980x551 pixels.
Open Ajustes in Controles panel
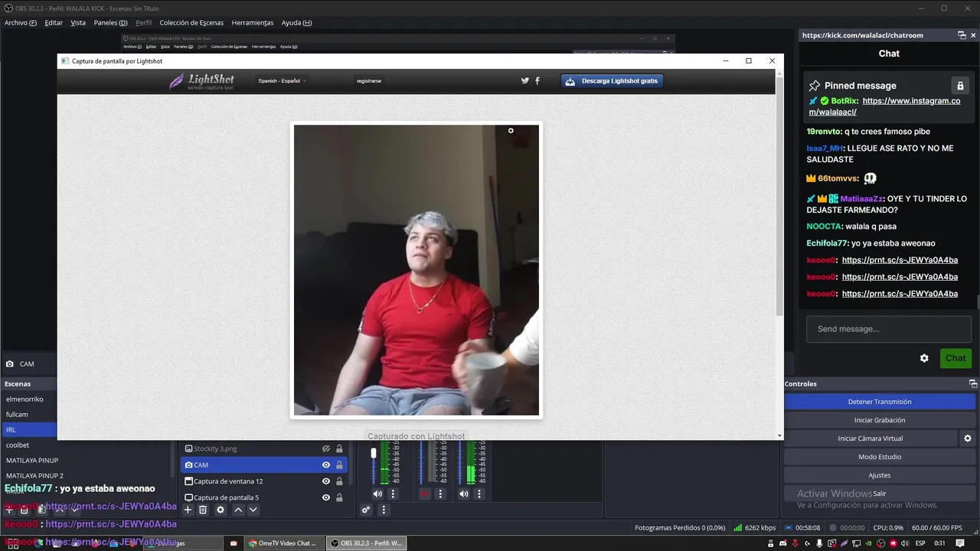point(880,475)
